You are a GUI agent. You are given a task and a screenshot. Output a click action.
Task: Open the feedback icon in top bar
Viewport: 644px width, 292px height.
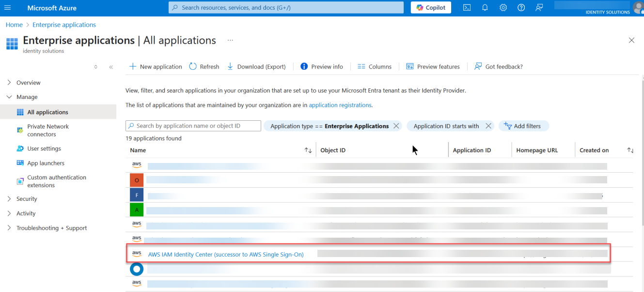pyautogui.click(x=539, y=7)
